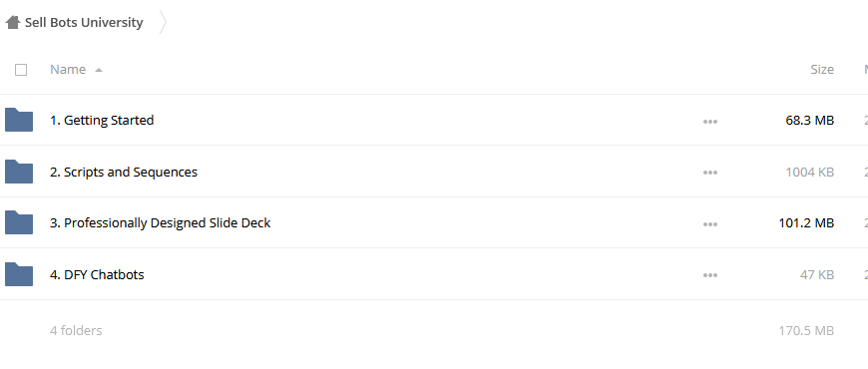
Task: Open more actions for 1. Getting Started
Action: click(710, 121)
